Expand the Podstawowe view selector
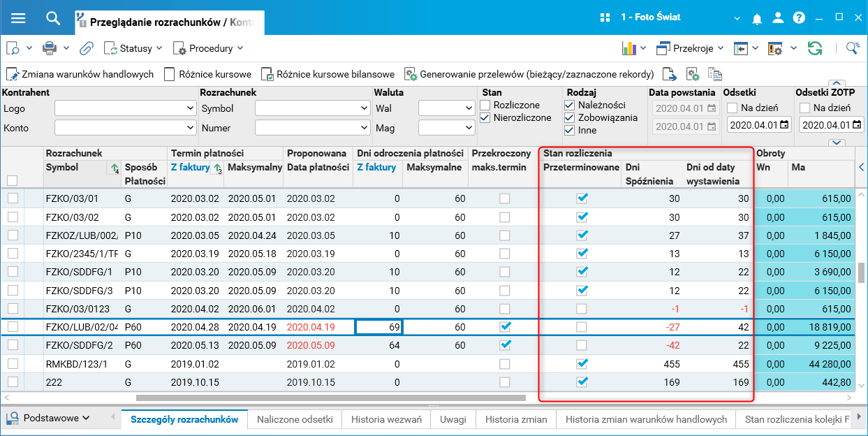Viewport: 868px width, 436px height. click(48, 418)
